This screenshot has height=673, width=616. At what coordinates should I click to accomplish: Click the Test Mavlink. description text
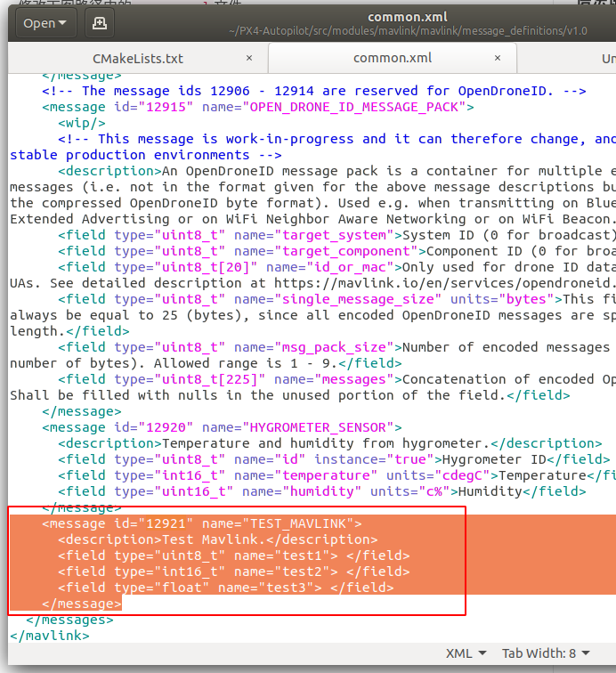click(214, 539)
